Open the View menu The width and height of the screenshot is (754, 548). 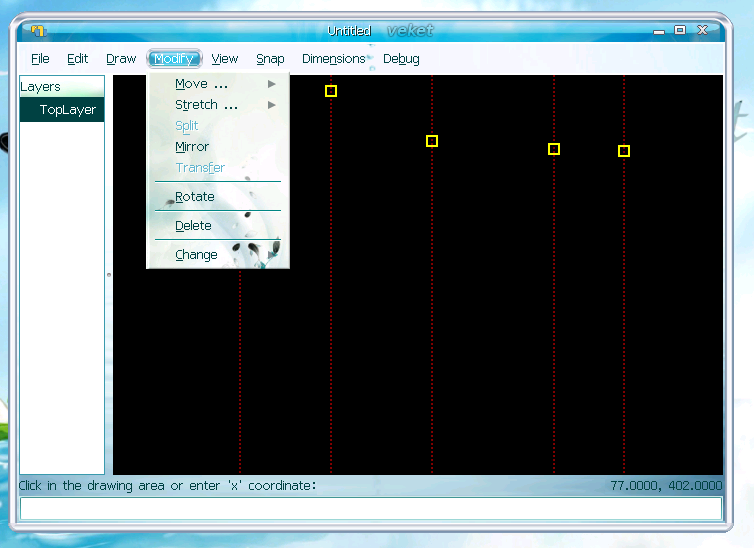(225, 59)
